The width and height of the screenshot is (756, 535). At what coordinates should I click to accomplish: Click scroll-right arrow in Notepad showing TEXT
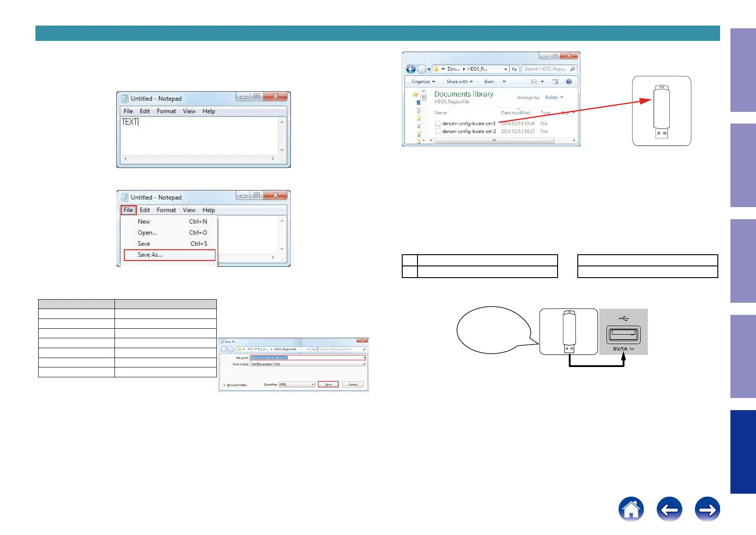click(273, 159)
